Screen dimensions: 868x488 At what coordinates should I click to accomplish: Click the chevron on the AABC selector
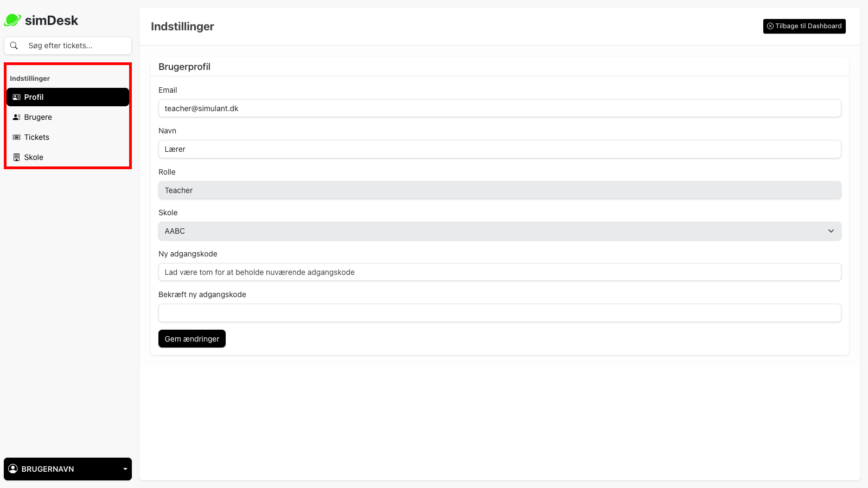pyautogui.click(x=831, y=231)
